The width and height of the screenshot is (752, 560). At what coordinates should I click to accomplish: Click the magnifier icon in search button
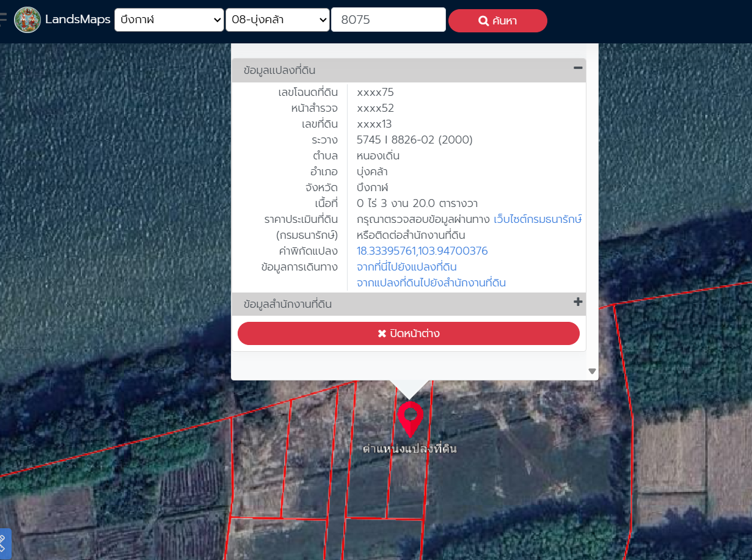pos(483,21)
